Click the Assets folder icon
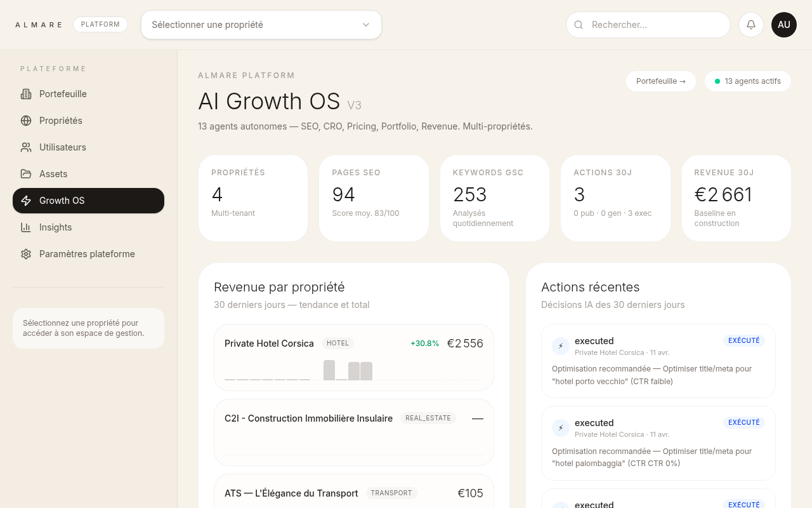This screenshot has width=812, height=508. (x=26, y=174)
